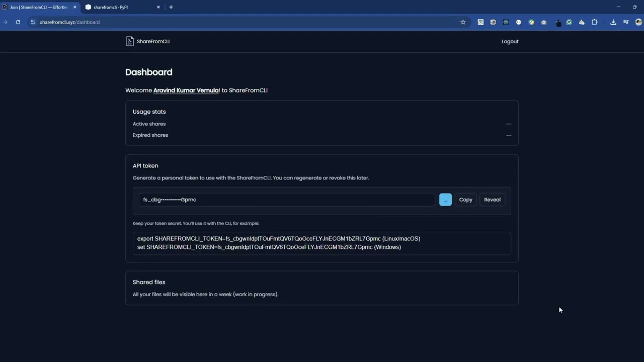Open the Extensions puzzle-piece menu
Screen dimensions: 644x362
[x=595, y=22]
